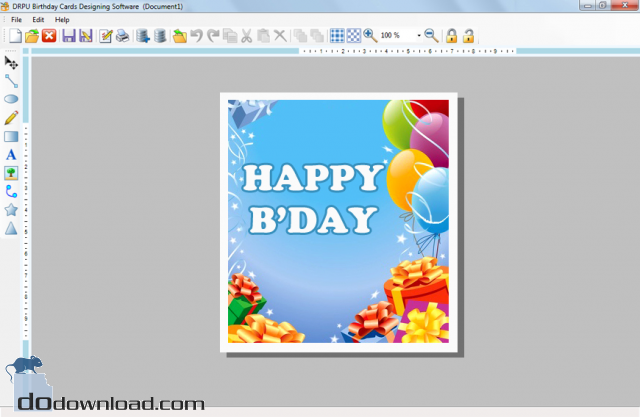Click the red close document icon
Screen dimensions: 640x417
point(48,36)
